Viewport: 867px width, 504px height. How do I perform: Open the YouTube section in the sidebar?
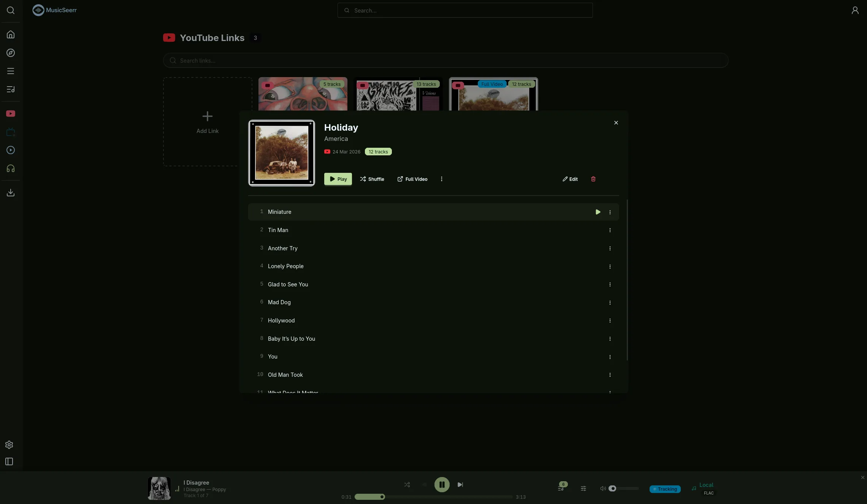(10, 113)
